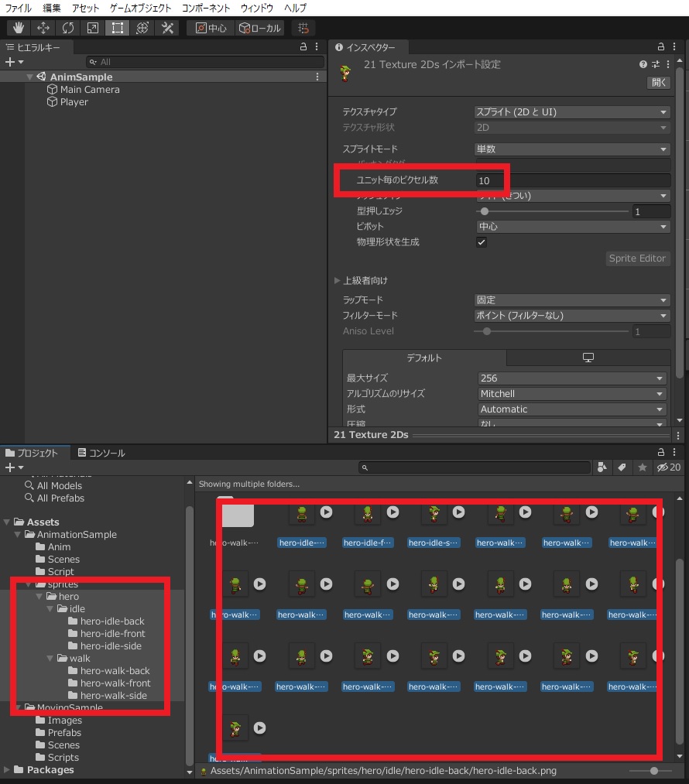
Task: Lock the Project panel
Action: click(x=660, y=452)
